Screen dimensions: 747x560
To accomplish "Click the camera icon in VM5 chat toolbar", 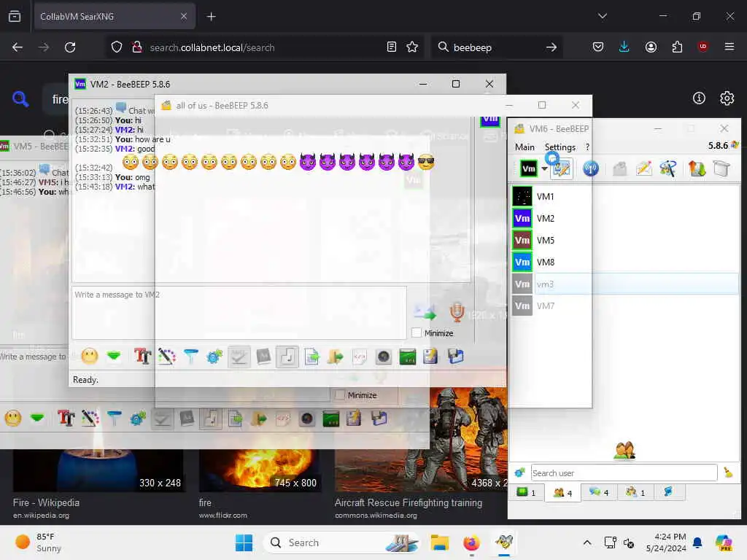I will 307,419.
